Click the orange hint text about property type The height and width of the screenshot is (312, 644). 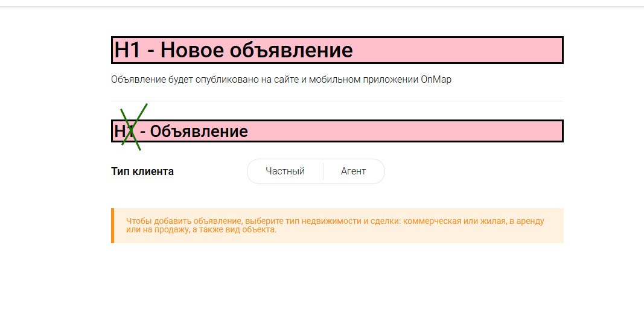coord(335,225)
